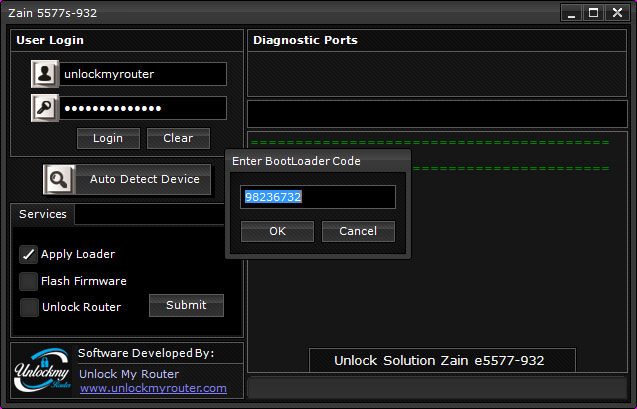Screen dimensions: 637x409
Task: Close the Zain 5577s-932 window
Action: (617, 13)
